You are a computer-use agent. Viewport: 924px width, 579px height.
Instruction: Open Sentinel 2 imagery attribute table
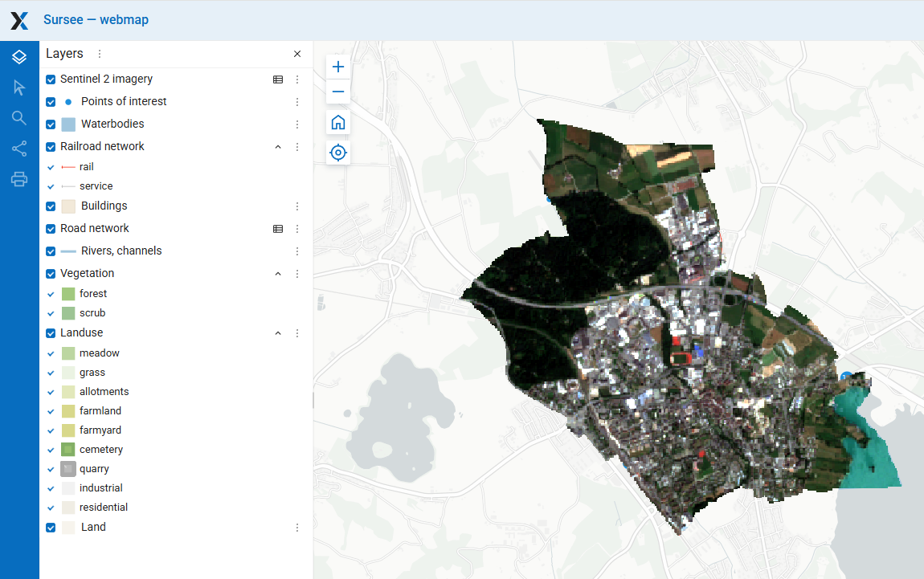coord(278,80)
